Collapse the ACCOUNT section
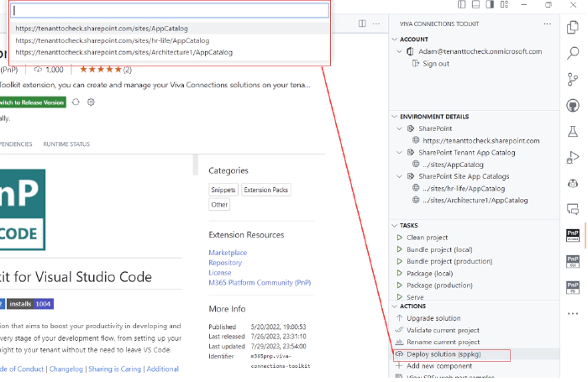The height and width of the screenshot is (382, 588). [394, 39]
